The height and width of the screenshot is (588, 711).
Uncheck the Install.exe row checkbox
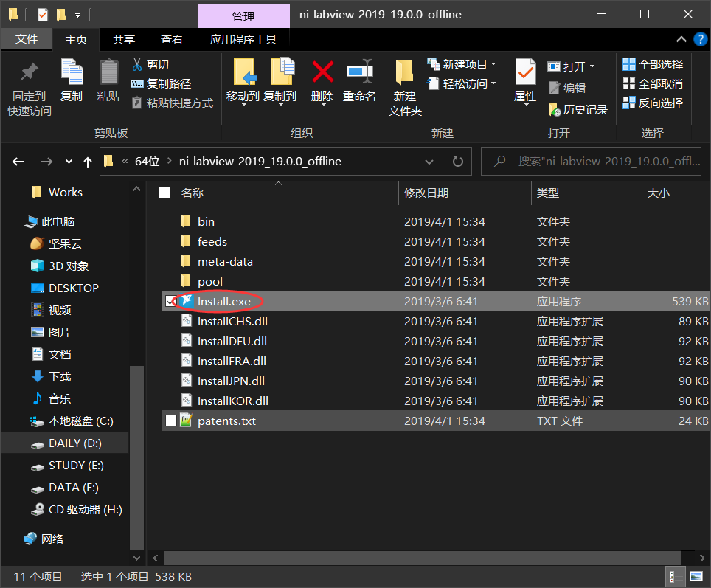coord(170,301)
